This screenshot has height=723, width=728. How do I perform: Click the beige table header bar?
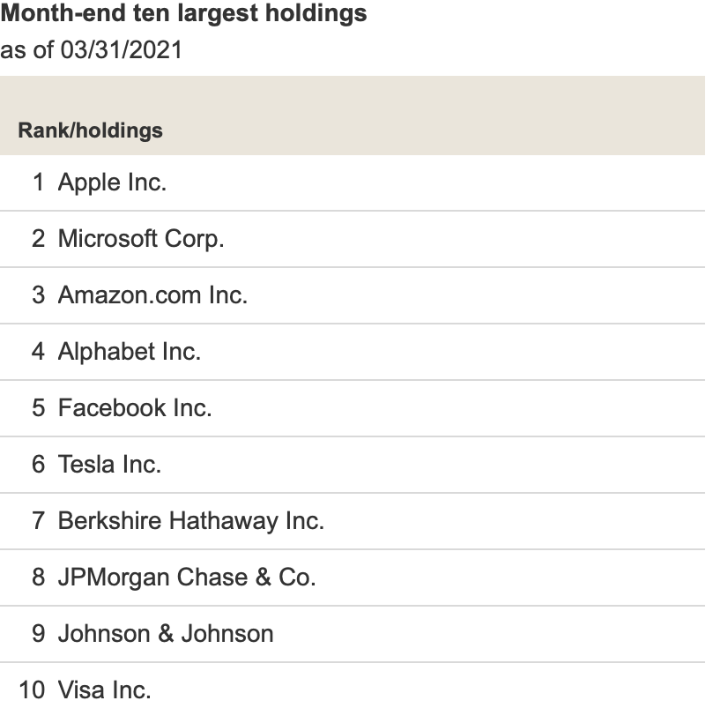click(353, 116)
